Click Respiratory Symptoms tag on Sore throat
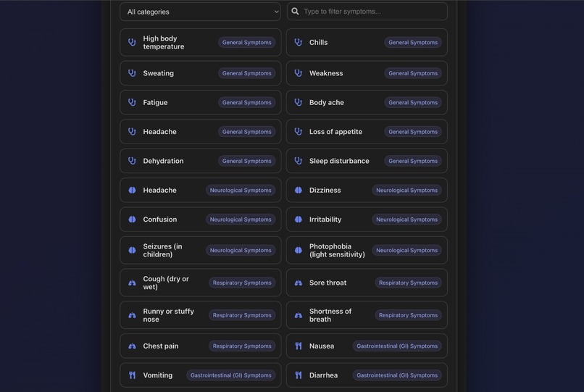The width and height of the screenshot is (584, 392). coord(408,283)
